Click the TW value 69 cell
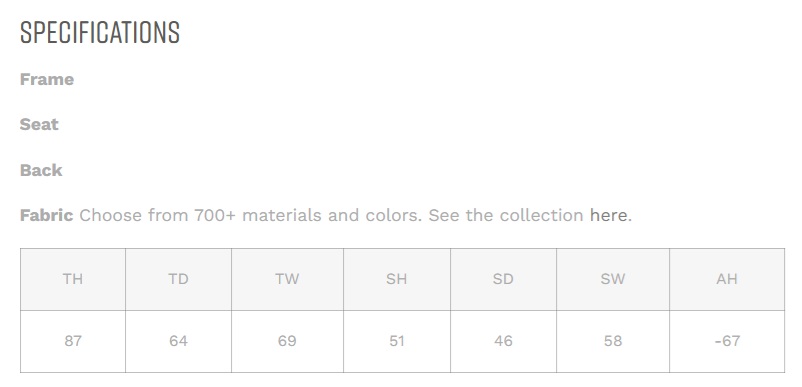Screen dimensions: 802x387 (x=287, y=341)
